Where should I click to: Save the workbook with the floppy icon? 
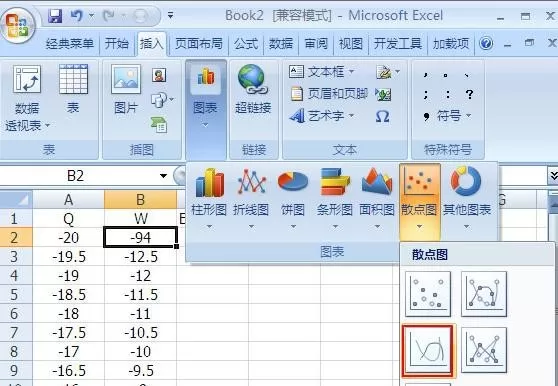pyautogui.click(x=55, y=16)
